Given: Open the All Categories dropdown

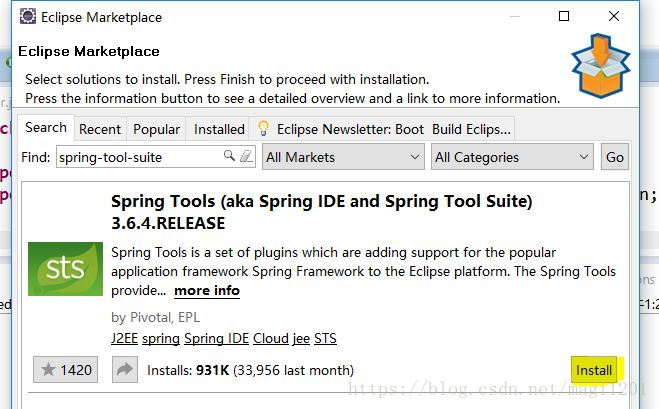Looking at the screenshot, I should coord(512,157).
